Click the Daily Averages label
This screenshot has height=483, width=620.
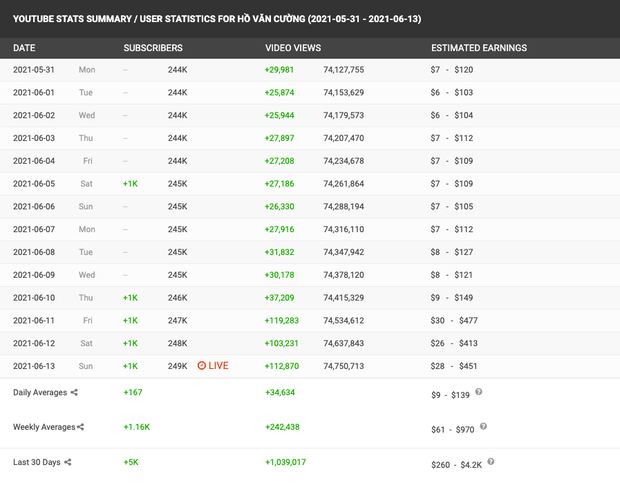39,393
